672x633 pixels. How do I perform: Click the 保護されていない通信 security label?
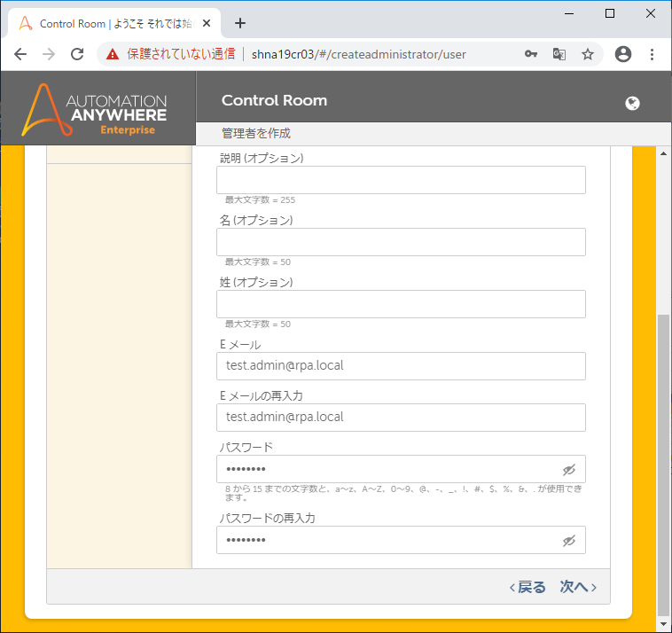(181, 54)
